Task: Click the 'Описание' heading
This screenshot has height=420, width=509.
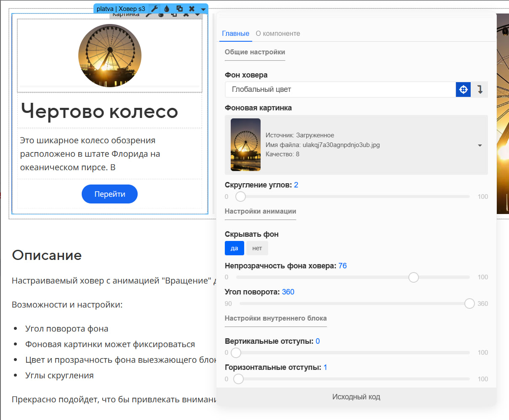Action: click(x=47, y=255)
